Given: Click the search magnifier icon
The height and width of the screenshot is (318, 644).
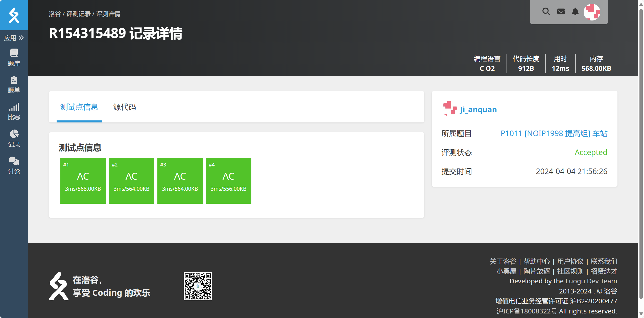Looking at the screenshot, I should [x=546, y=11].
